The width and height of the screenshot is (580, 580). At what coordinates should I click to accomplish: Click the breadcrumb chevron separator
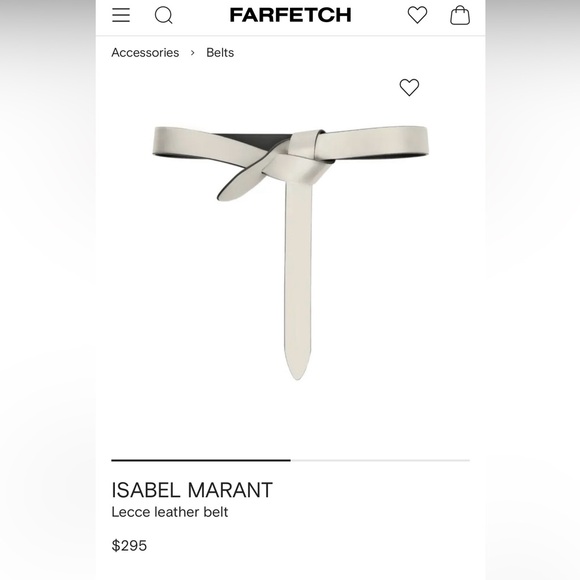click(x=192, y=53)
